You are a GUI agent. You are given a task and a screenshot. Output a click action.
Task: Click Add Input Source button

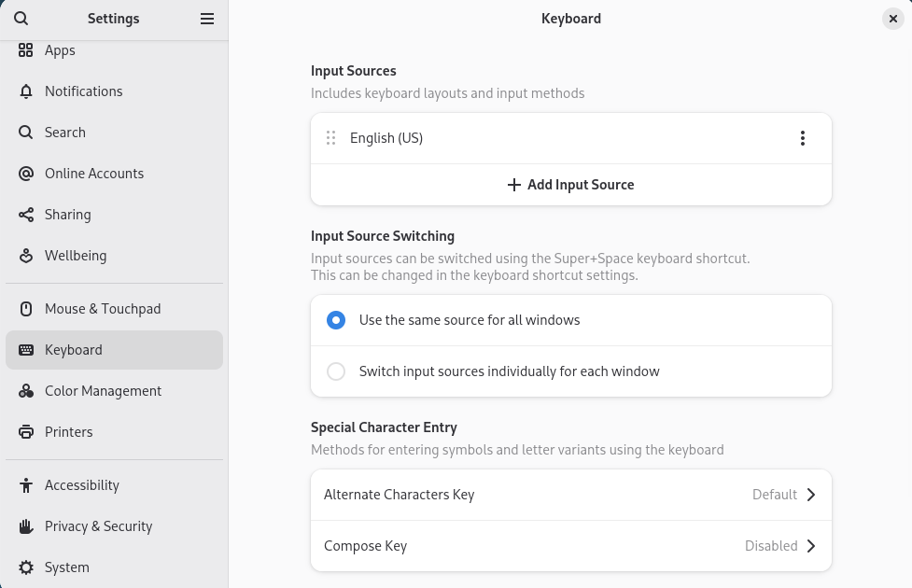point(570,185)
